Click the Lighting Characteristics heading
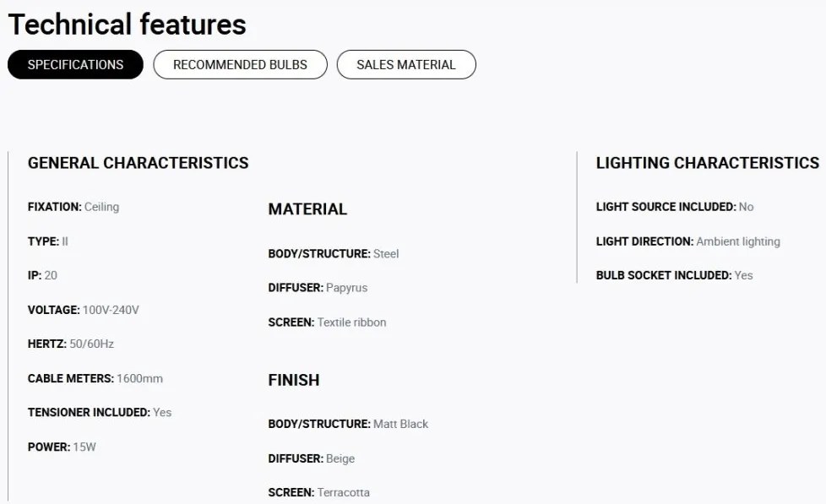 point(708,163)
